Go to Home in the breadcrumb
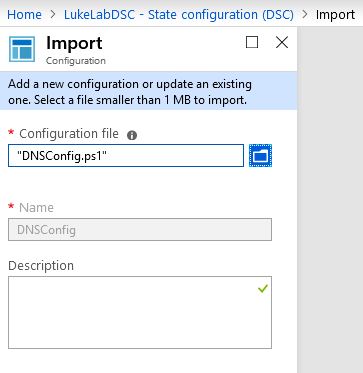Screen dimensions: 363x373 24,15
